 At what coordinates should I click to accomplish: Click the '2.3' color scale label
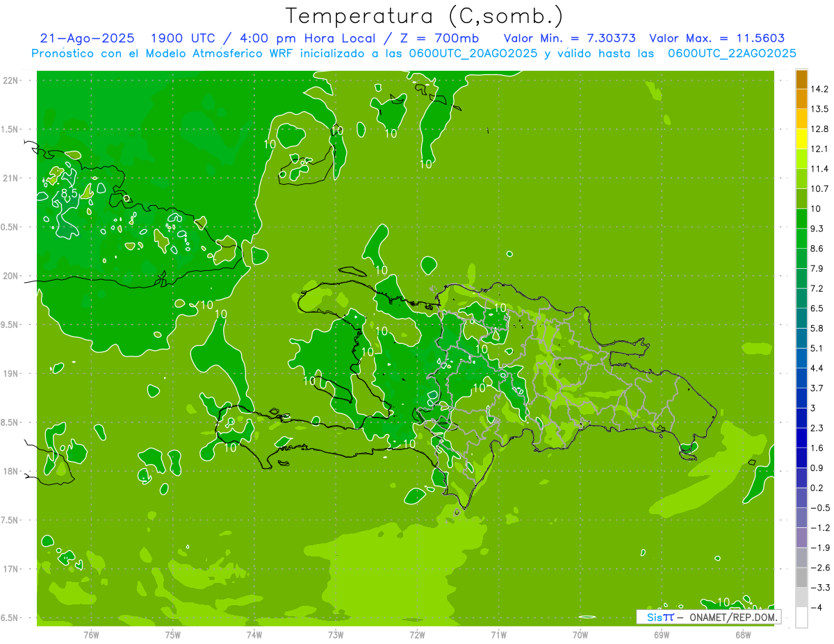point(817,429)
